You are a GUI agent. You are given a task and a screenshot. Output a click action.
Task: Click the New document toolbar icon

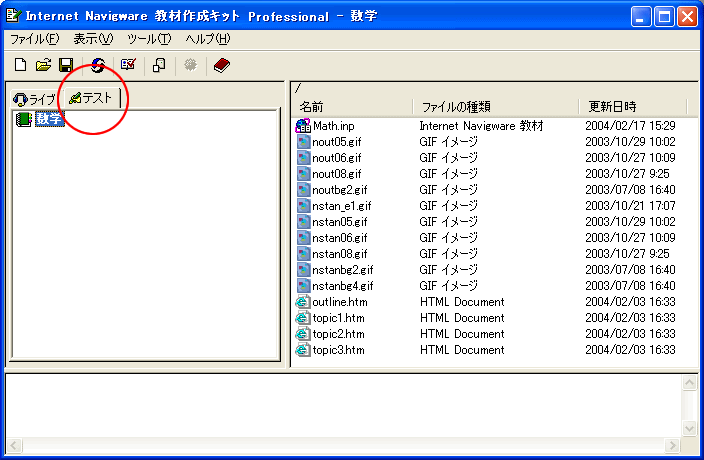click(x=20, y=66)
